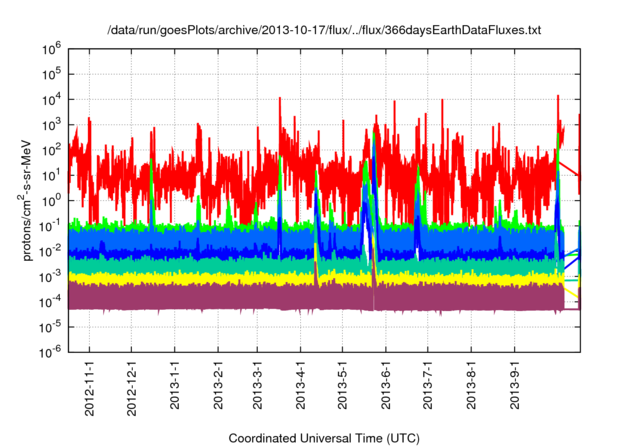This screenshot has height=448, width=640.
Task: Click the 10^-6 y-axis tick label
Action: coord(51,352)
